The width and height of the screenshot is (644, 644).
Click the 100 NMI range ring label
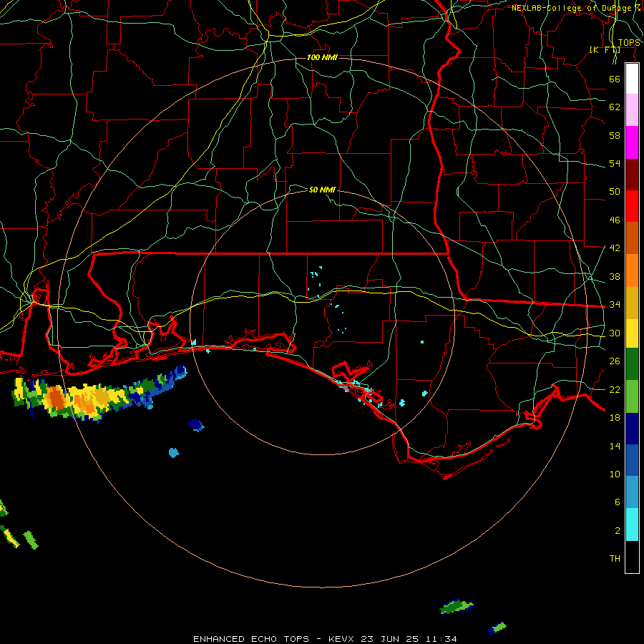[x=322, y=57]
